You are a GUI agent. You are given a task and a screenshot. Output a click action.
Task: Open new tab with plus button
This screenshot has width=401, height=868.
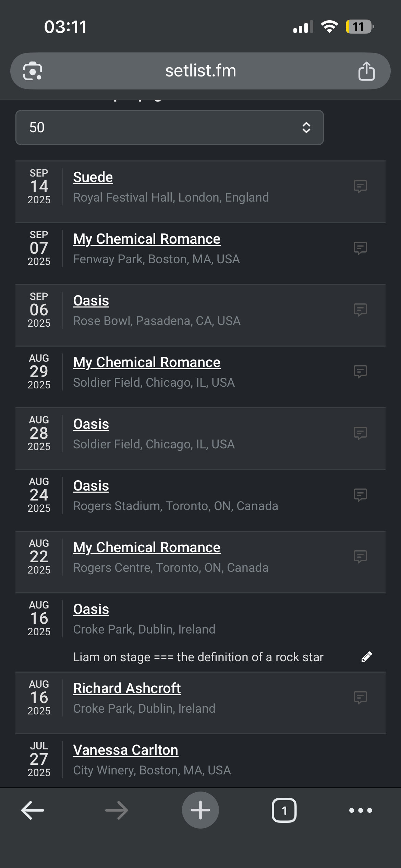(200, 810)
